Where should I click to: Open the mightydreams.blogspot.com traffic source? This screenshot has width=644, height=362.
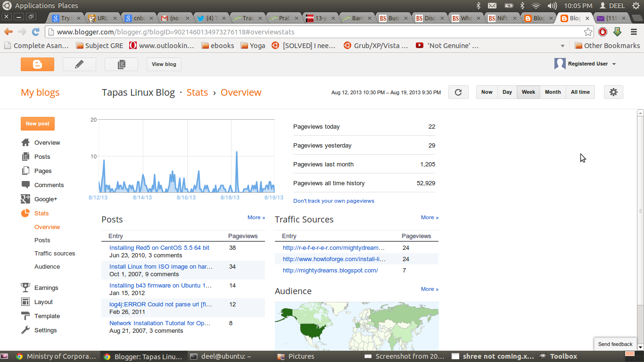[x=330, y=270]
